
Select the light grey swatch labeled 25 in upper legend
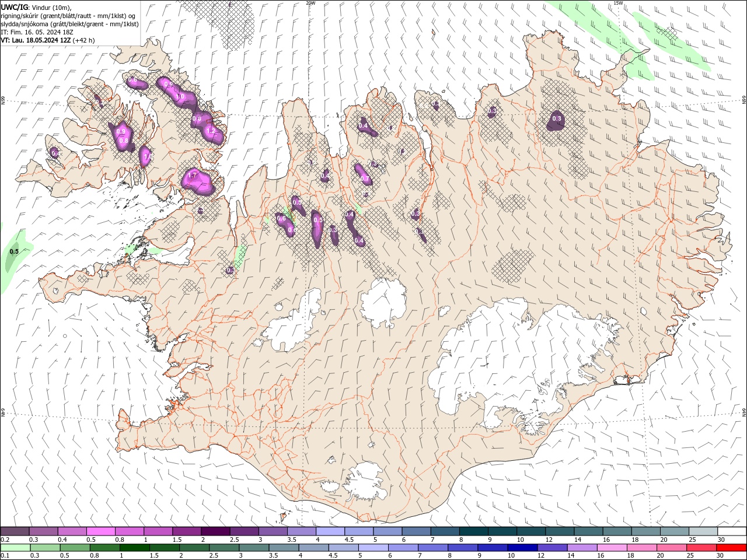(703, 531)
